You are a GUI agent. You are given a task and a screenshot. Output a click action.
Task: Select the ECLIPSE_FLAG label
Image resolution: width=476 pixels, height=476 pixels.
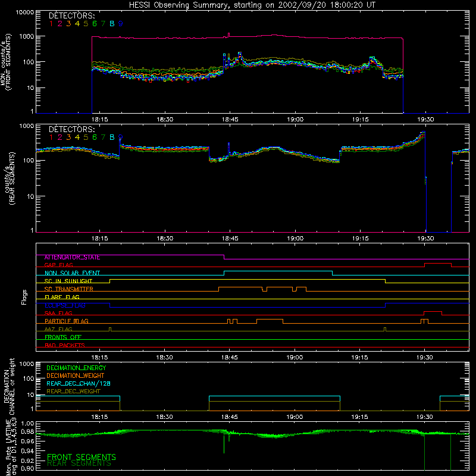click(65, 305)
